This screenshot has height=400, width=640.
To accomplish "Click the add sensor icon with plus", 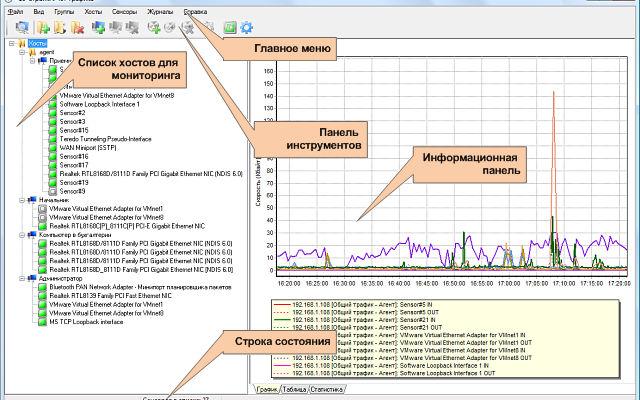I will (153, 26).
